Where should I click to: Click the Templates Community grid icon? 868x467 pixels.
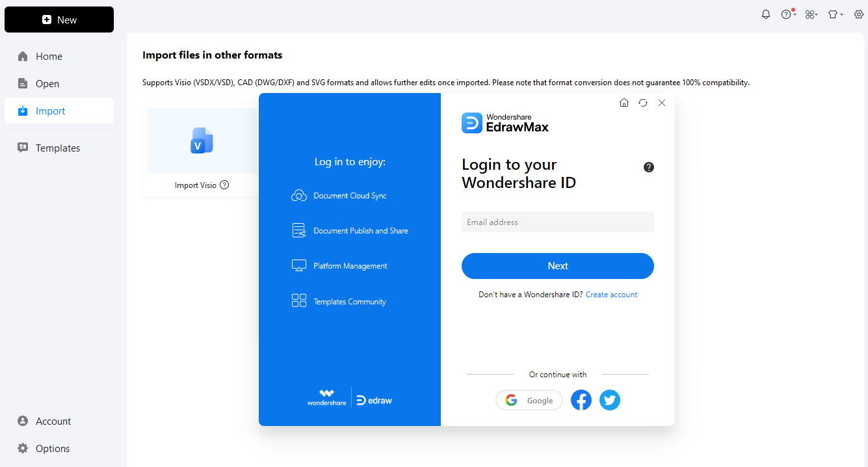click(x=299, y=300)
